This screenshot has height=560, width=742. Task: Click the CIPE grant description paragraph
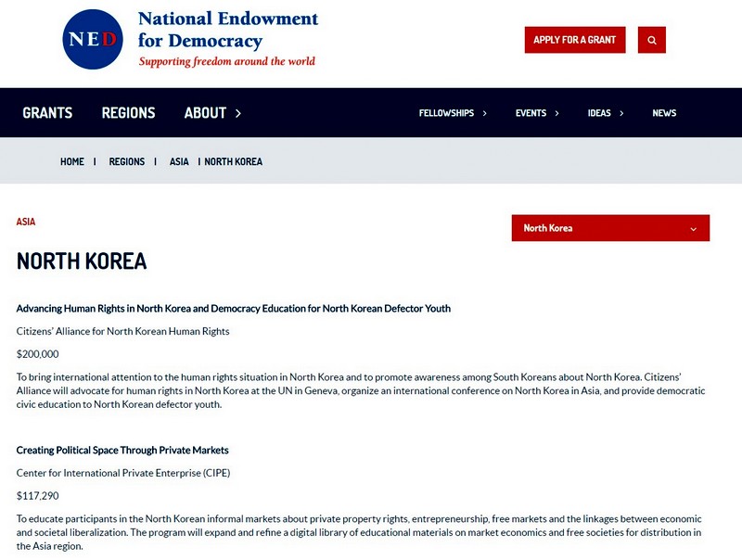[359, 532]
